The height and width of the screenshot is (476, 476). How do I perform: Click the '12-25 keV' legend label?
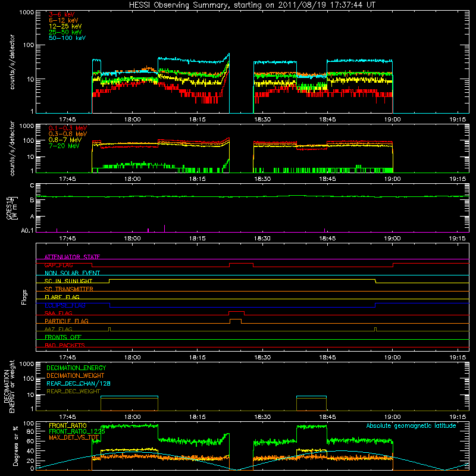click(x=65, y=26)
